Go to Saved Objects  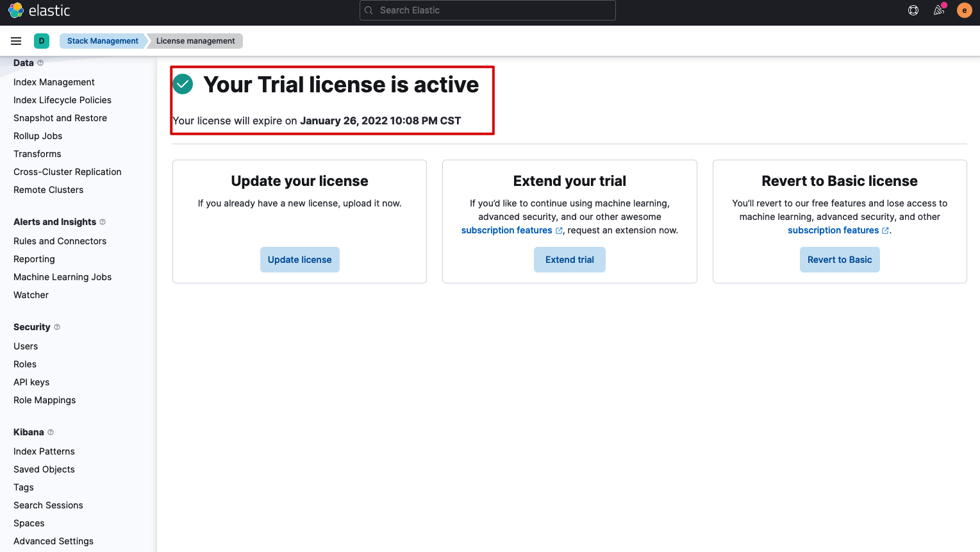(44, 469)
